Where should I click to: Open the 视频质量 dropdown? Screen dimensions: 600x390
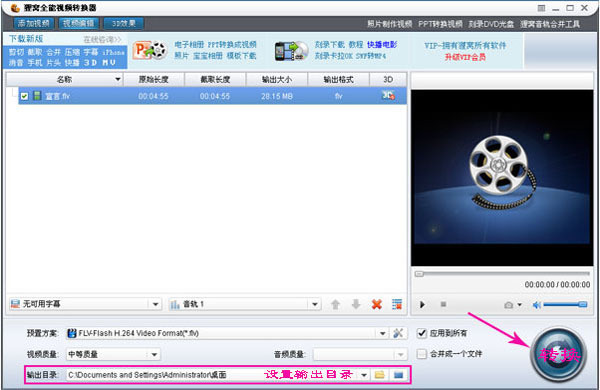coord(154,354)
